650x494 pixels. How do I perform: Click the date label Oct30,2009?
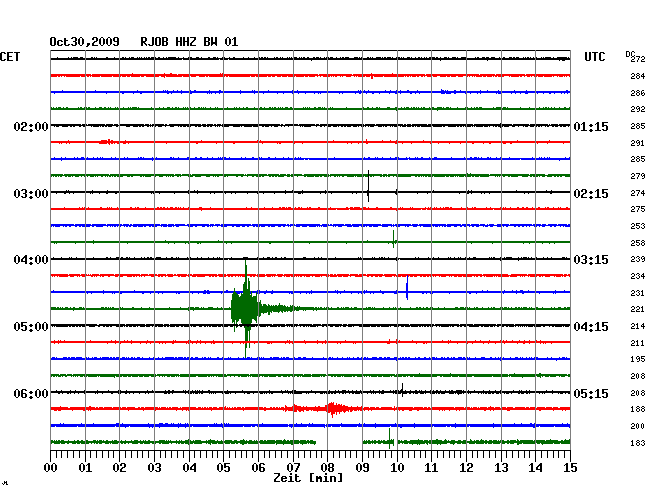(x=84, y=42)
